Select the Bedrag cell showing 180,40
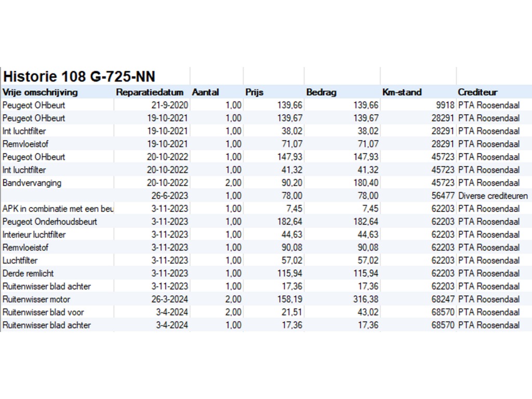The image size is (532, 399). pos(363,183)
